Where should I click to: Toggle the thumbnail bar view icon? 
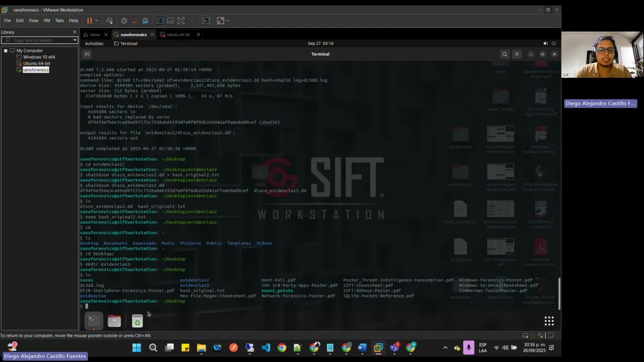pos(170,21)
